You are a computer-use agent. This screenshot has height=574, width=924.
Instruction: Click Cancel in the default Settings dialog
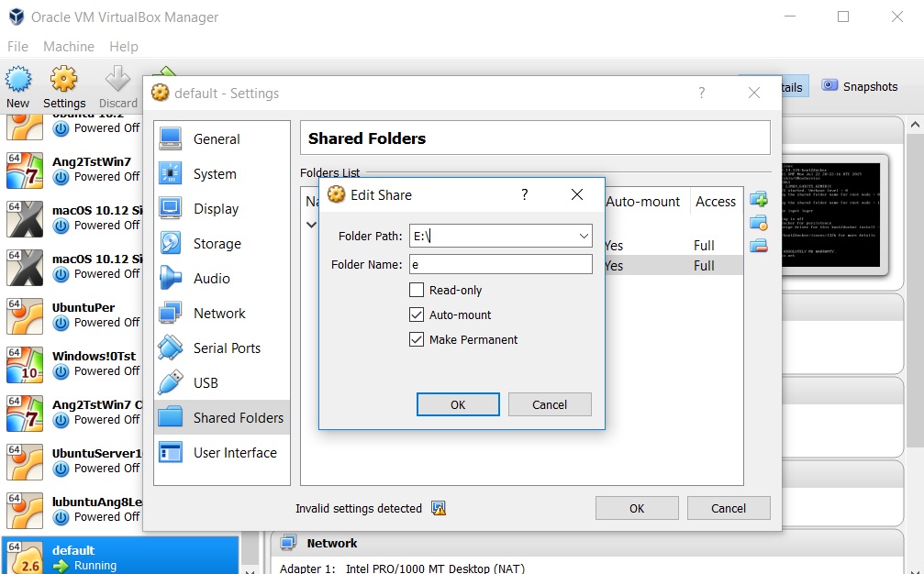coord(729,508)
